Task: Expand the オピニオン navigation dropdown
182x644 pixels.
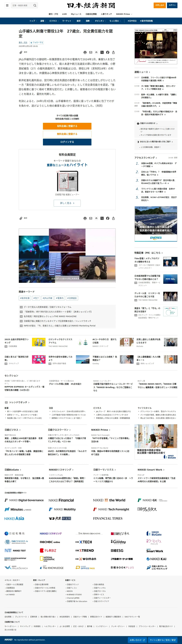Action: [100, 21]
